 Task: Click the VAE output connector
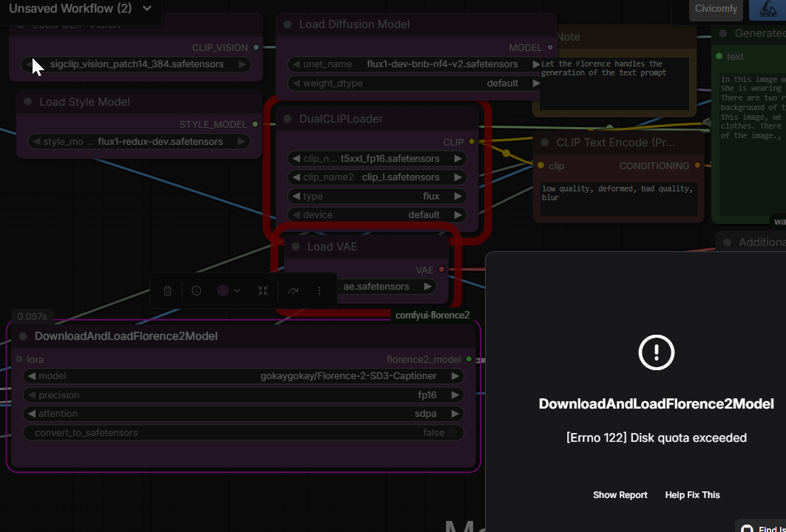(441, 270)
